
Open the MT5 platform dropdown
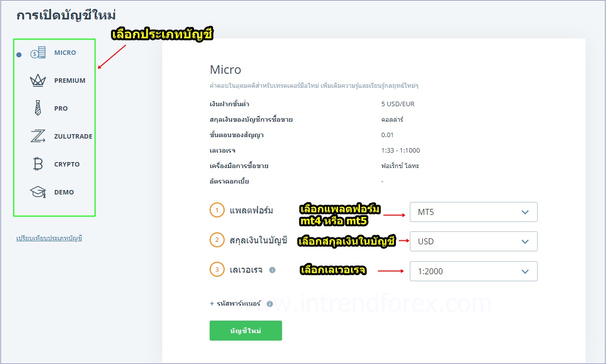coord(473,212)
